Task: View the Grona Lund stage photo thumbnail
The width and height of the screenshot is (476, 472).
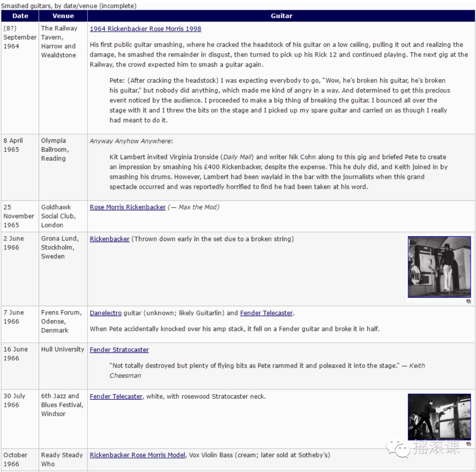Action: (439, 267)
